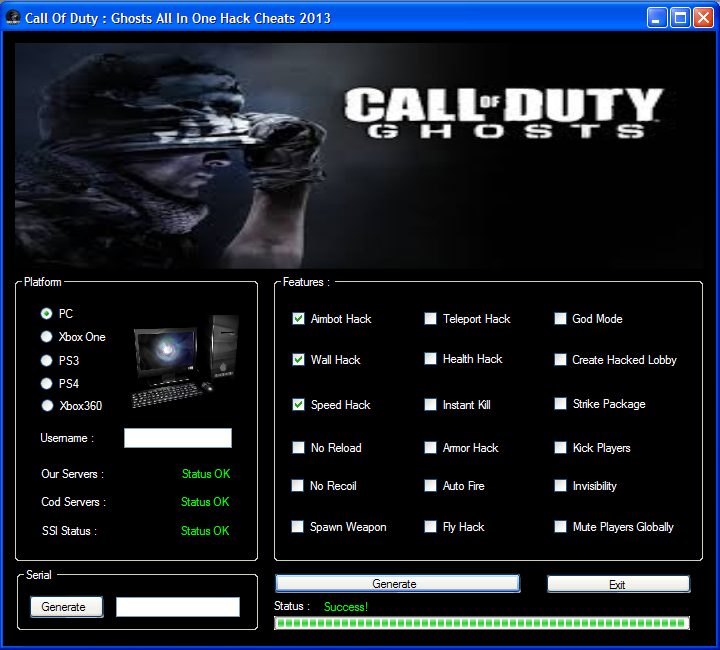This screenshot has width=720, height=650.
Task: Select the Xbox360 radio button
Action: (47, 405)
